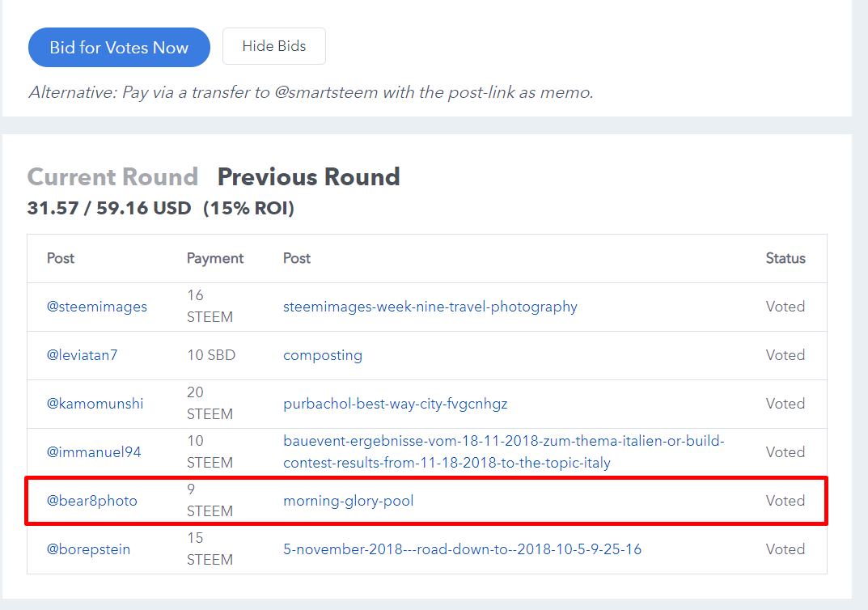Open the morning-glory-pool post link
Viewport: 868px width, 610px height.
[x=348, y=501]
